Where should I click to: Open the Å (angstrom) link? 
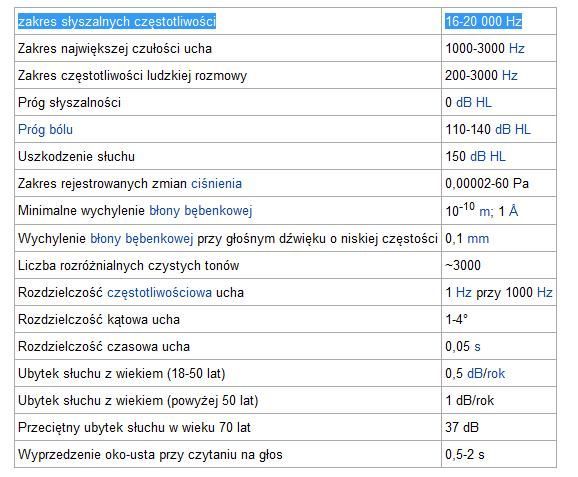coord(514,210)
